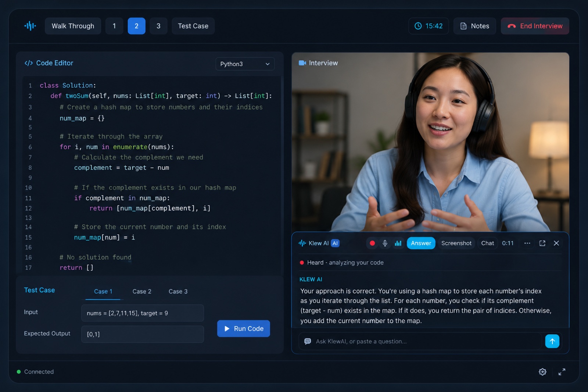588x392 pixels.
Task: Toggle the microphone in Klew AI bar
Action: [385, 243]
